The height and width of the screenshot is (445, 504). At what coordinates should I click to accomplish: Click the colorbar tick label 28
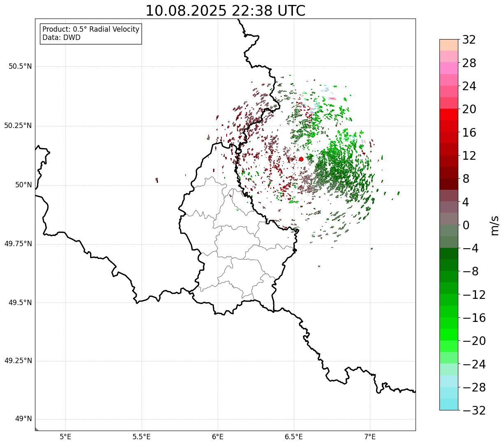tap(469, 63)
